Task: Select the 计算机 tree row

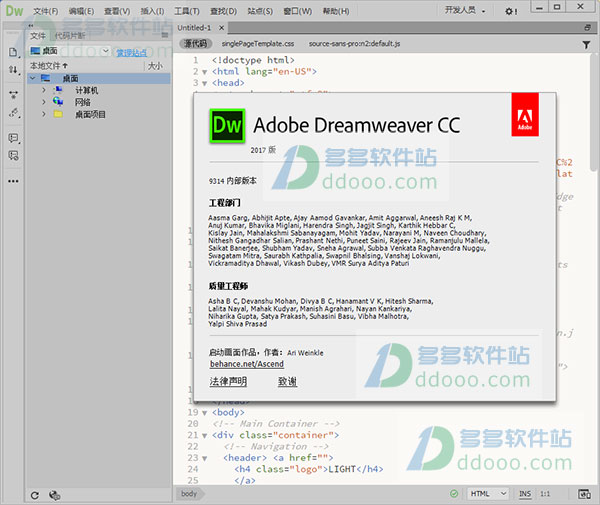Action: coord(99,90)
